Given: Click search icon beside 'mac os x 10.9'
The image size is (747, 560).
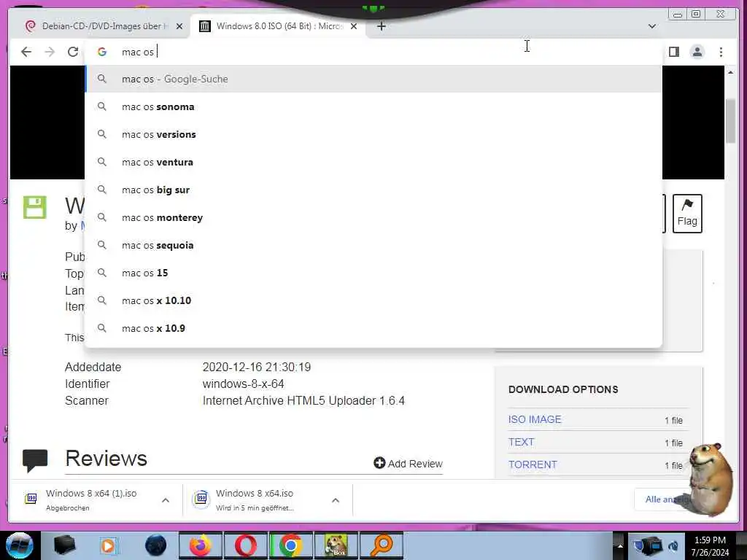Looking at the screenshot, I should coord(102,327).
